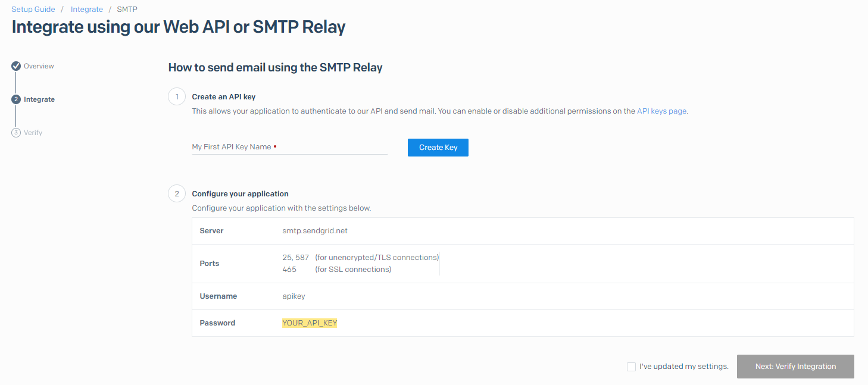The image size is (868, 385).
Task: Click the Overview step checkmark icon
Action: (x=16, y=66)
